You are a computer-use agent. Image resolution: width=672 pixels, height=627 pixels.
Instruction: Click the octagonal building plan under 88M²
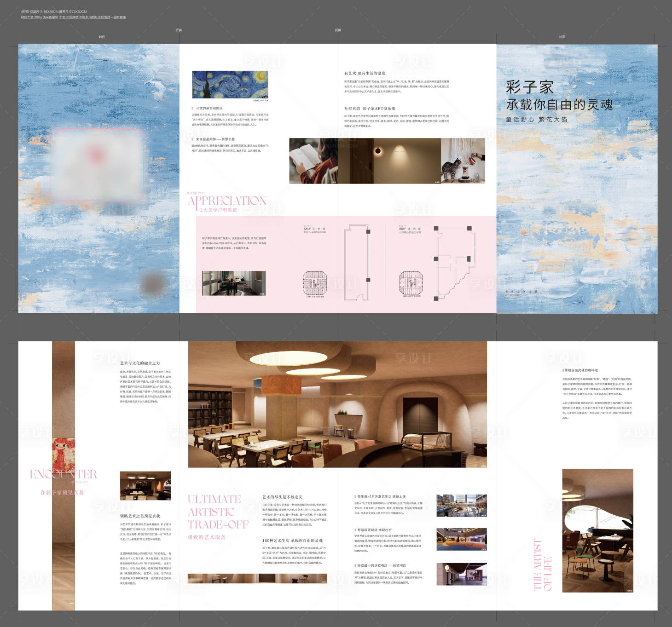pyautogui.click(x=411, y=283)
